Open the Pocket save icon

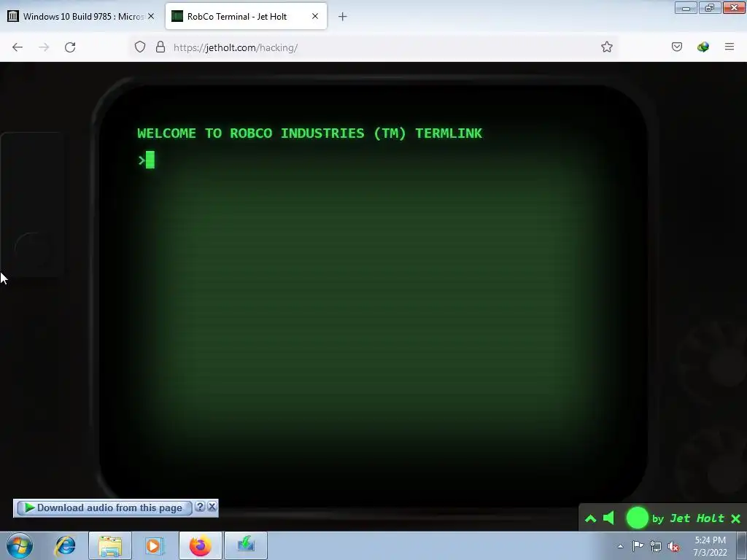(676, 47)
